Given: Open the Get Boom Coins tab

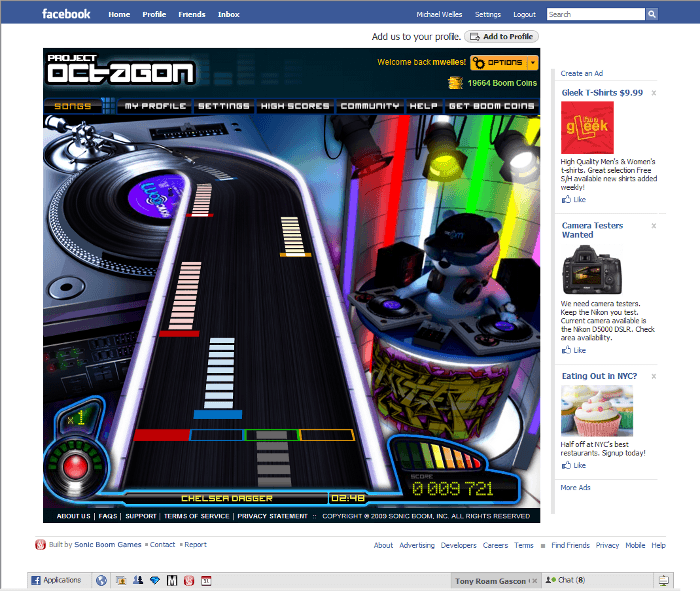Looking at the screenshot, I should (492, 106).
